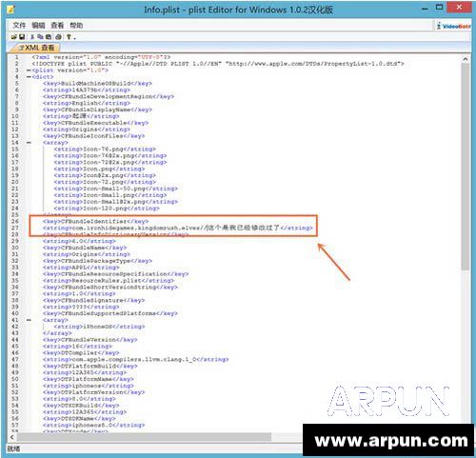
Task: Click the CFBundleDisplayName key line
Action: tap(97, 110)
